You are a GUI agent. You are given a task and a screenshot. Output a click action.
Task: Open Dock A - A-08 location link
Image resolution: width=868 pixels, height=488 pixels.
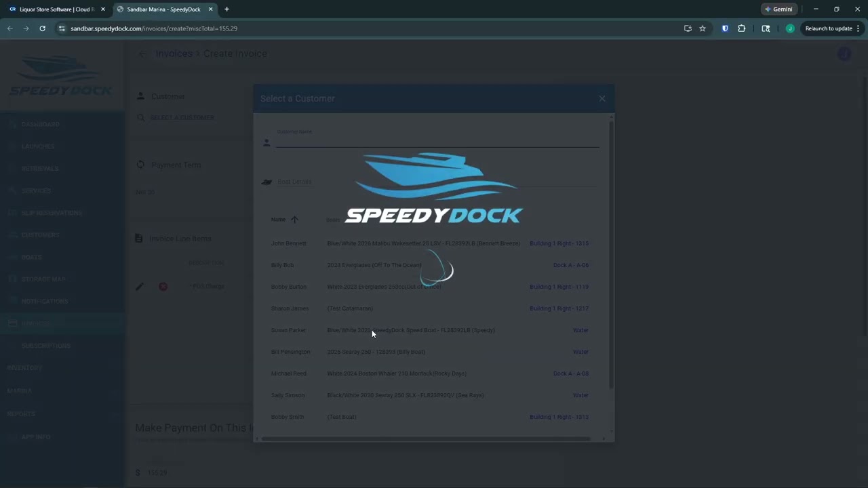click(571, 373)
